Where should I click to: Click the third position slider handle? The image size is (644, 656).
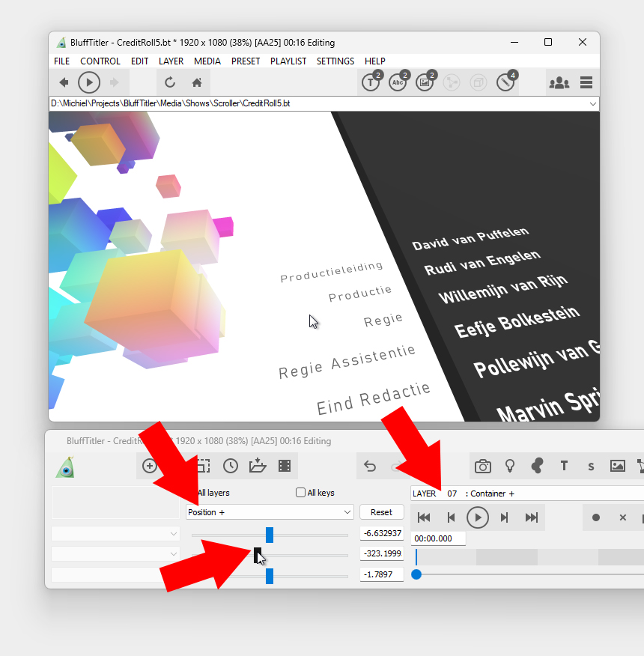(270, 576)
